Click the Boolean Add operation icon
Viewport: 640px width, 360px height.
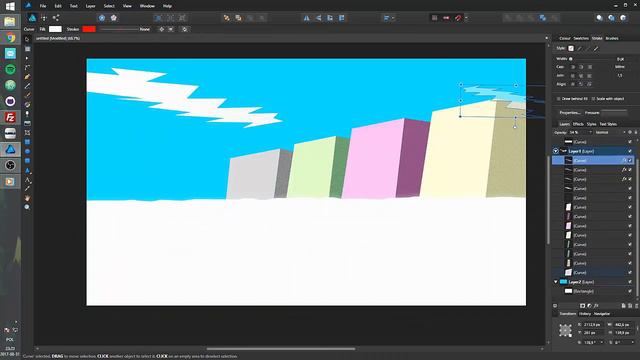(x=507, y=18)
